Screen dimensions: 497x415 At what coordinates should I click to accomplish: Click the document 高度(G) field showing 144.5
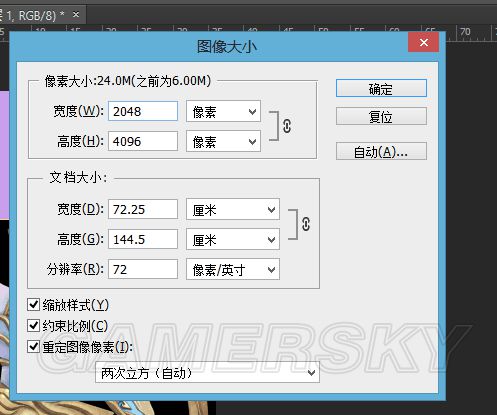(x=143, y=239)
